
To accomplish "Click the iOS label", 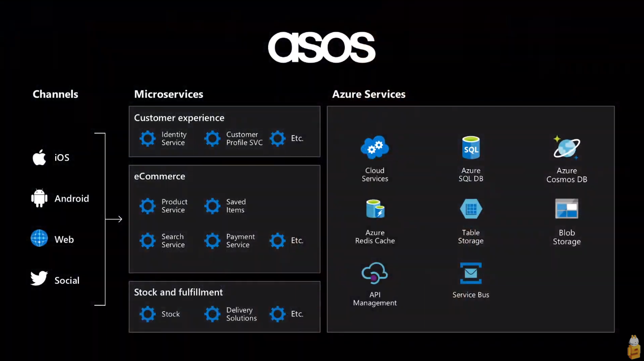I will pos(62,158).
